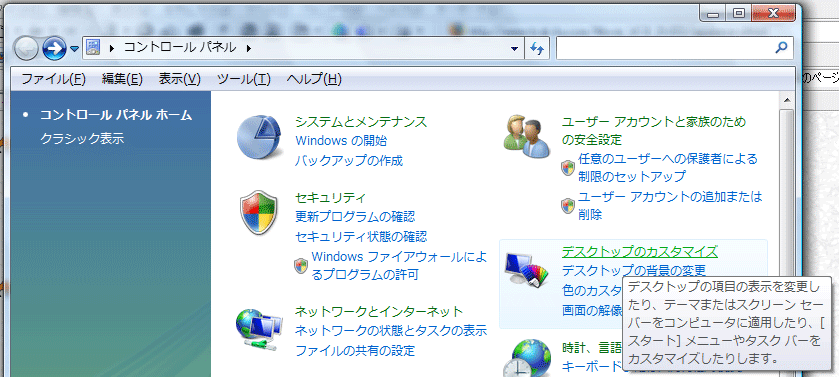
Task: Click デスクトップの背景の変更 link
Action: (x=634, y=270)
